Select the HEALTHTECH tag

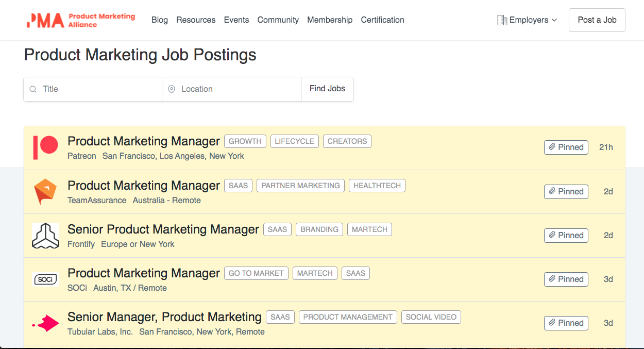(x=377, y=186)
